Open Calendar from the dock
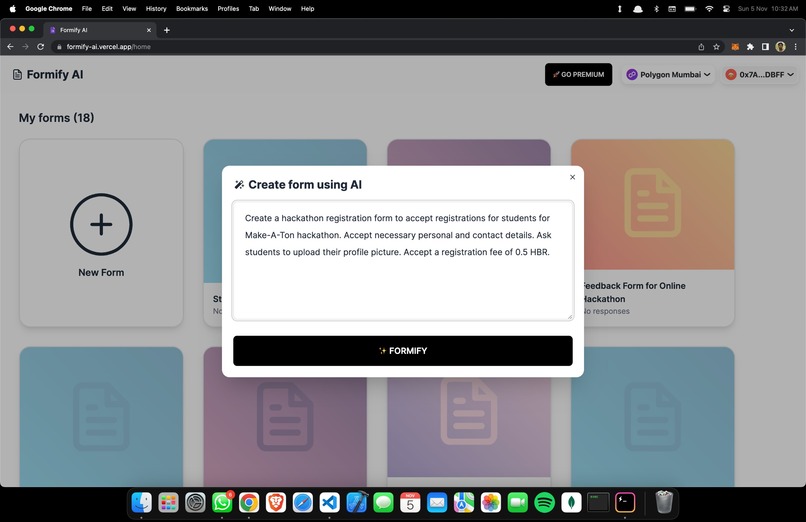 click(x=410, y=502)
